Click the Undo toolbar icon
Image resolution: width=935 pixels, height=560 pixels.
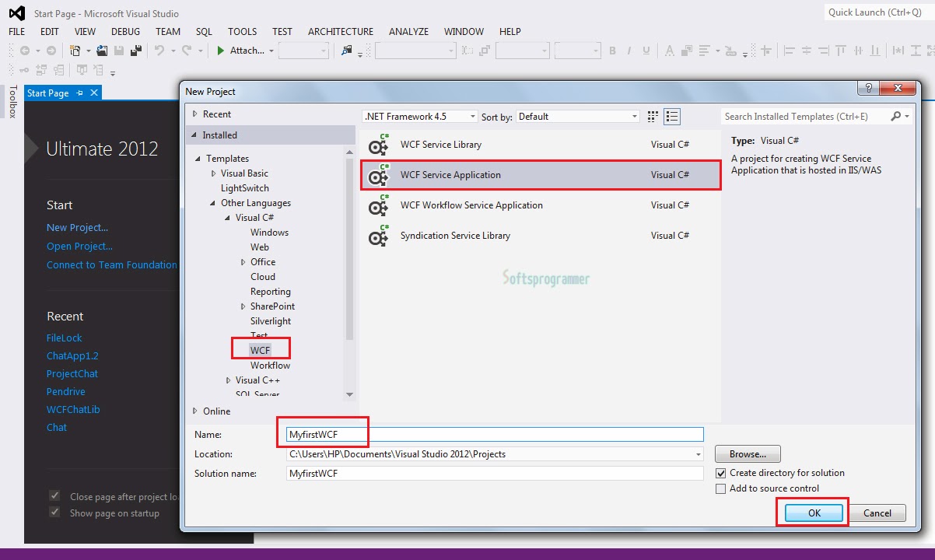pyautogui.click(x=159, y=49)
